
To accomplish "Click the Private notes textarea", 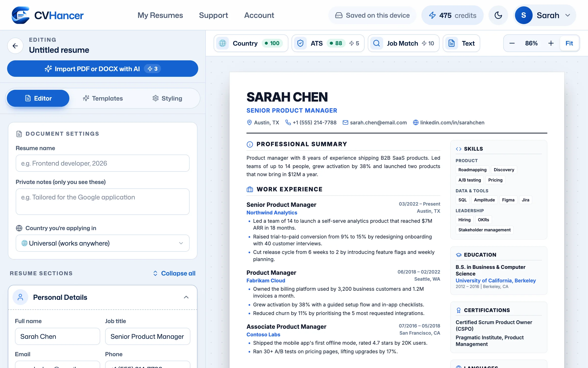I will 103,201.
